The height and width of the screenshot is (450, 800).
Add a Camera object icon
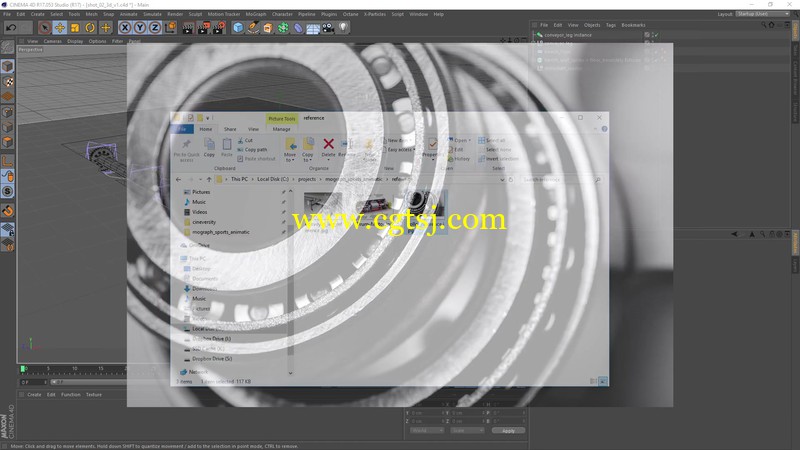coord(328,28)
